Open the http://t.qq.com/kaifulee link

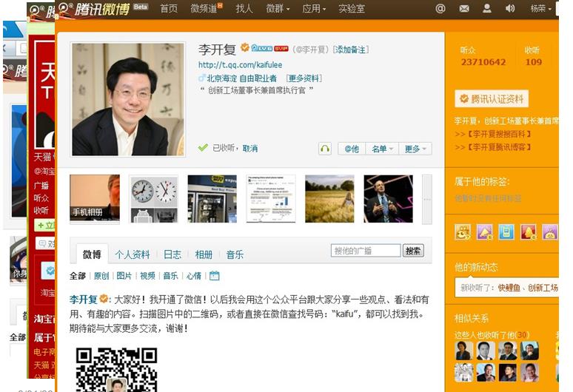(240, 65)
